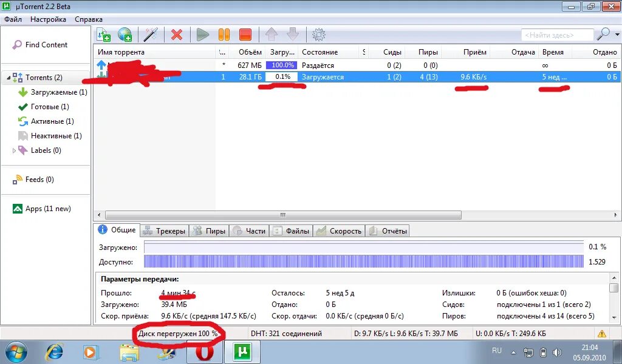
Task: Select Torrents (2) category
Action: tap(44, 78)
